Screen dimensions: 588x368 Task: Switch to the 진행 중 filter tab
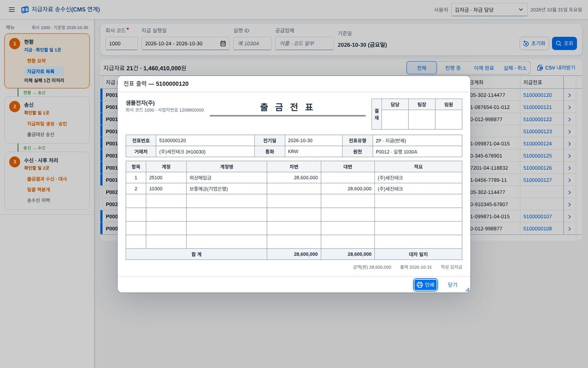click(452, 68)
